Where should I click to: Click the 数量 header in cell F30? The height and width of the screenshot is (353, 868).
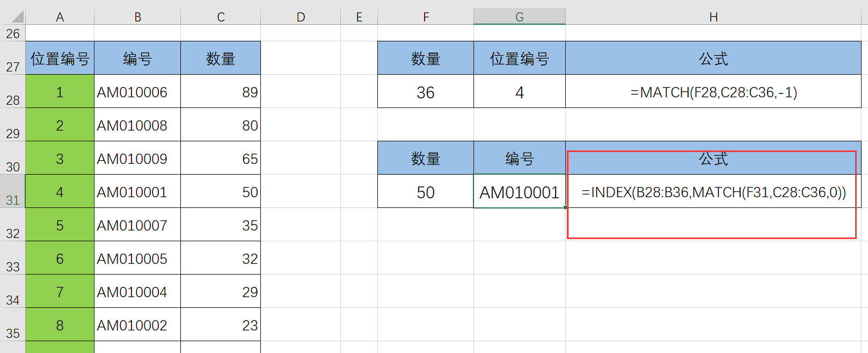tap(426, 158)
